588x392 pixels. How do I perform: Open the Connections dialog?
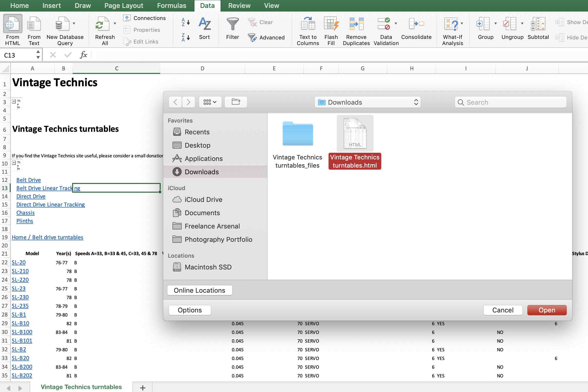(x=145, y=18)
